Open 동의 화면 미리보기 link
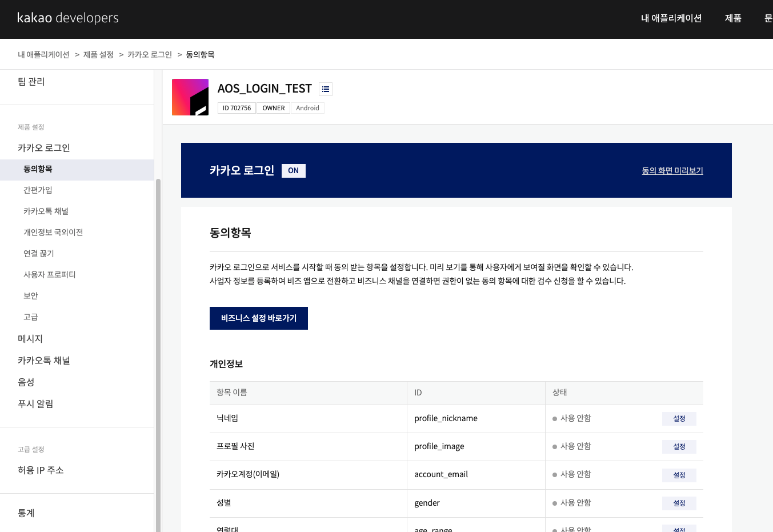The height and width of the screenshot is (532, 773). coord(672,171)
